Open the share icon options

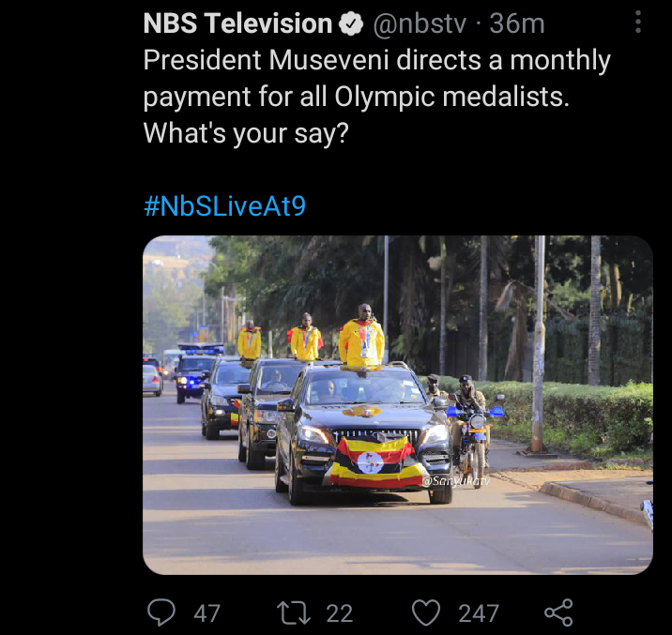pyautogui.click(x=558, y=612)
